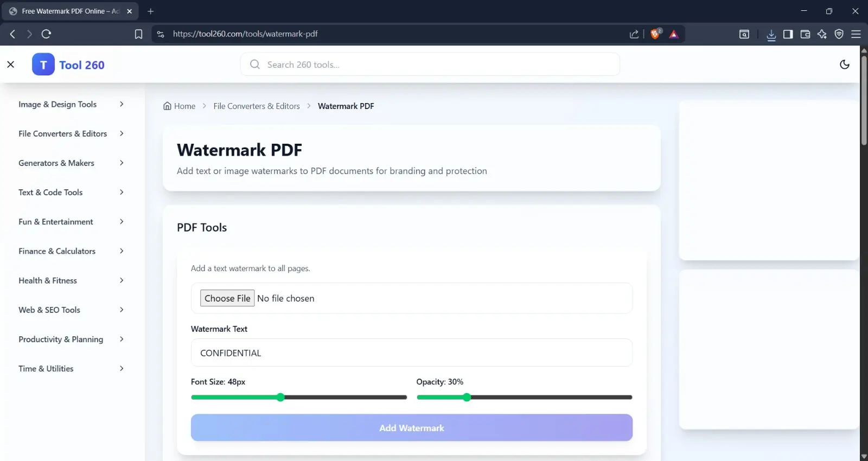Focus the Search 260 tools field

coord(430,65)
